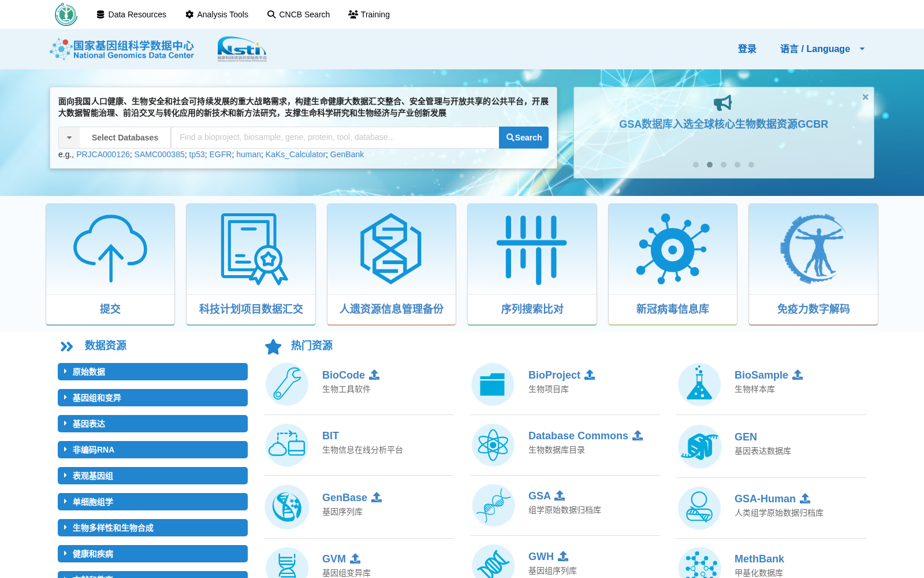The width and height of the screenshot is (924, 578).
Task: Click the sequence alignment icon for 序列搜索比对
Action: 532,250
